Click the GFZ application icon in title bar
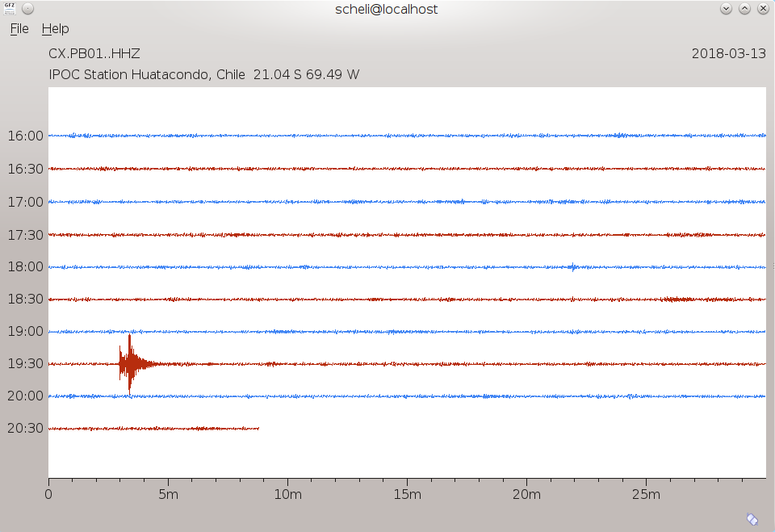Viewport: 775px width, 532px height. (x=10, y=8)
